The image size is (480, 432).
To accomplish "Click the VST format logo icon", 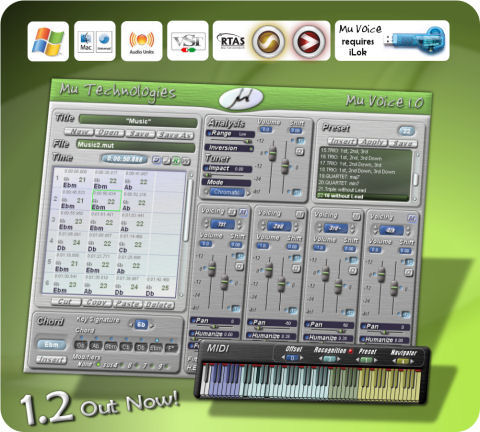I will (x=188, y=41).
